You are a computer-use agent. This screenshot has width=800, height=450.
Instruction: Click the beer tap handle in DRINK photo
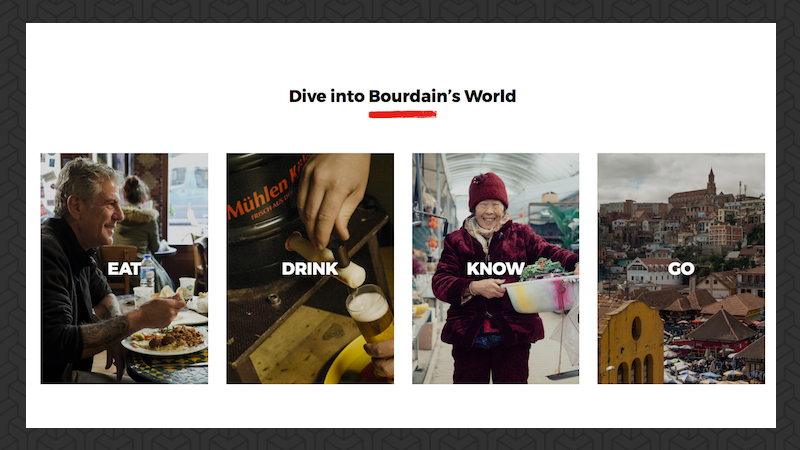(326, 260)
